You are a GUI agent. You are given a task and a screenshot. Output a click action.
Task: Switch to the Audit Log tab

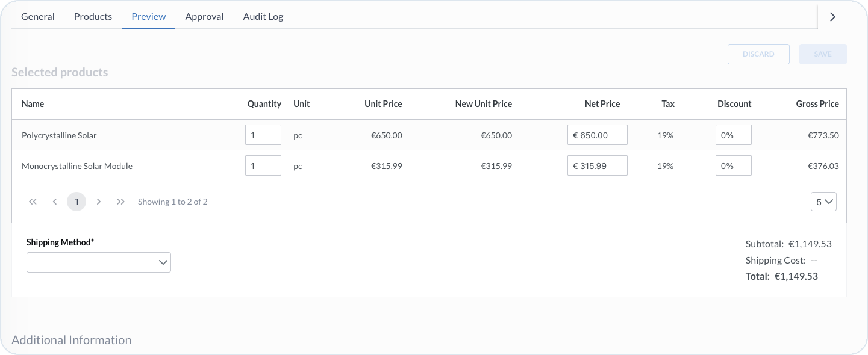263,17
